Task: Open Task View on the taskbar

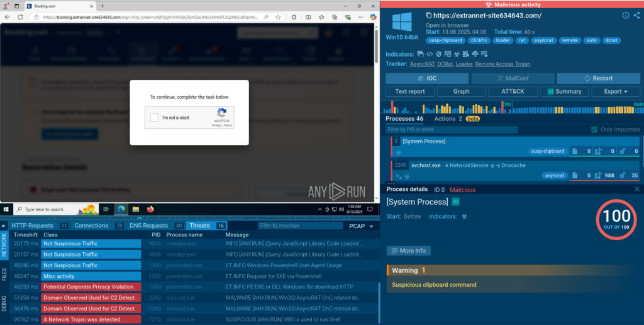Action: tap(106, 209)
